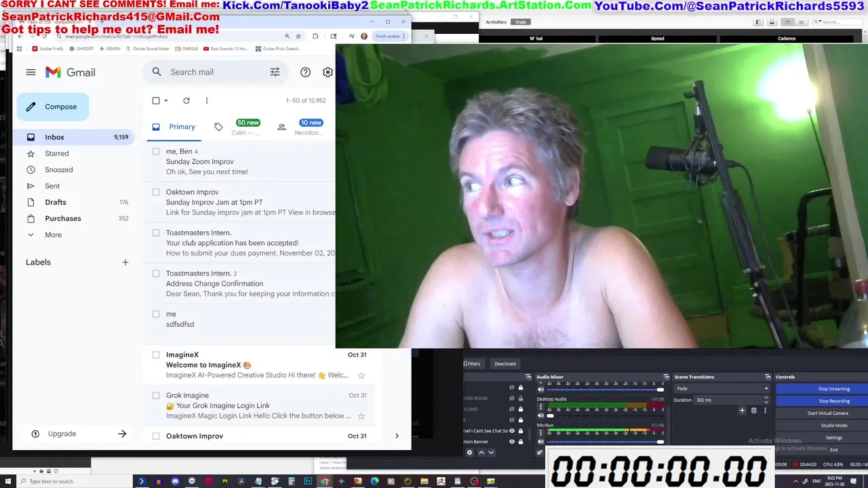
Task: Remove scene transition with trash icon
Action: (754, 410)
